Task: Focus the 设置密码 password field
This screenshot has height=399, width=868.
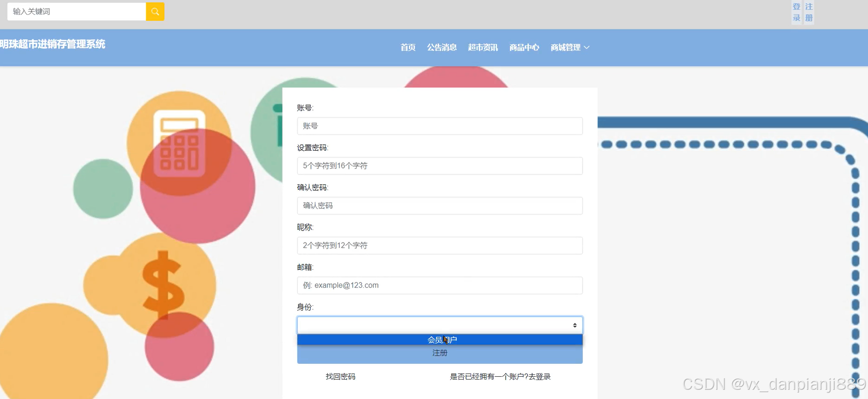Action: [440, 166]
